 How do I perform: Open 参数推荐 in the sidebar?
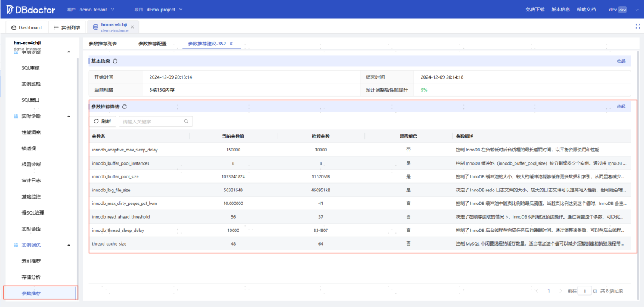click(40, 293)
